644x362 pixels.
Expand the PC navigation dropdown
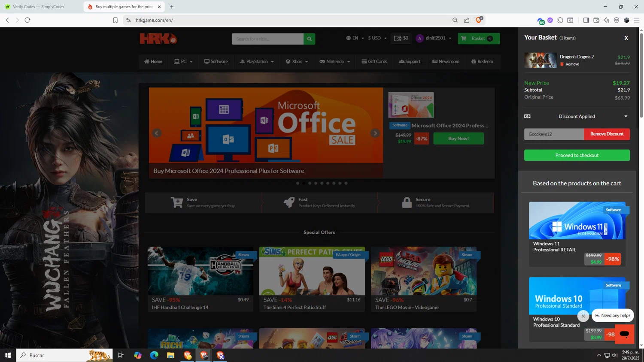[x=183, y=61]
